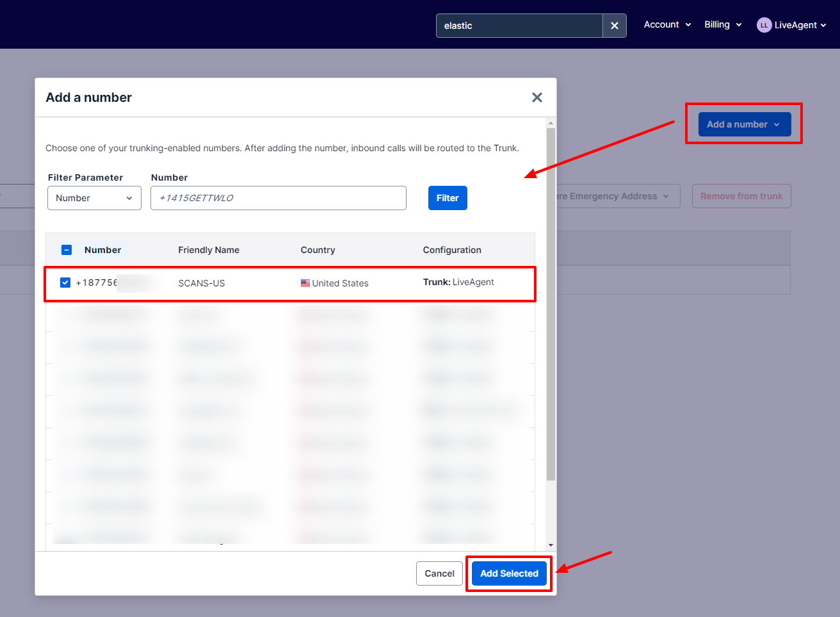Image resolution: width=840 pixels, height=617 pixels.
Task: Click into the elastic search box
Action: click(519, 26)
